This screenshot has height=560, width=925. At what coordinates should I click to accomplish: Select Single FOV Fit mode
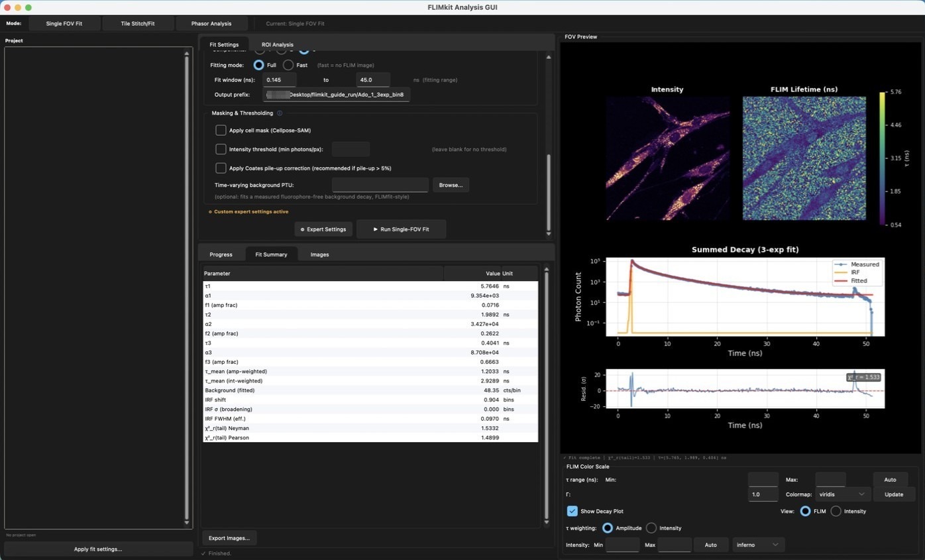coord(64,24)
